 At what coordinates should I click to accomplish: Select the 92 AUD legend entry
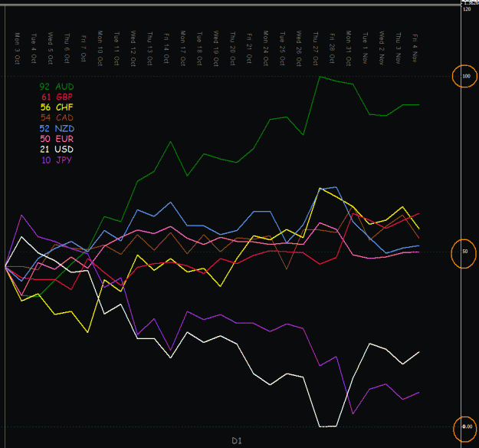click(x=57, y=87)
